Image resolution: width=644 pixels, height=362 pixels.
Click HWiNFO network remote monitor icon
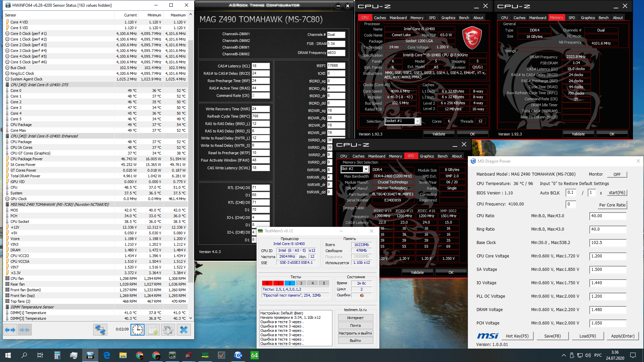pos(100,330)
